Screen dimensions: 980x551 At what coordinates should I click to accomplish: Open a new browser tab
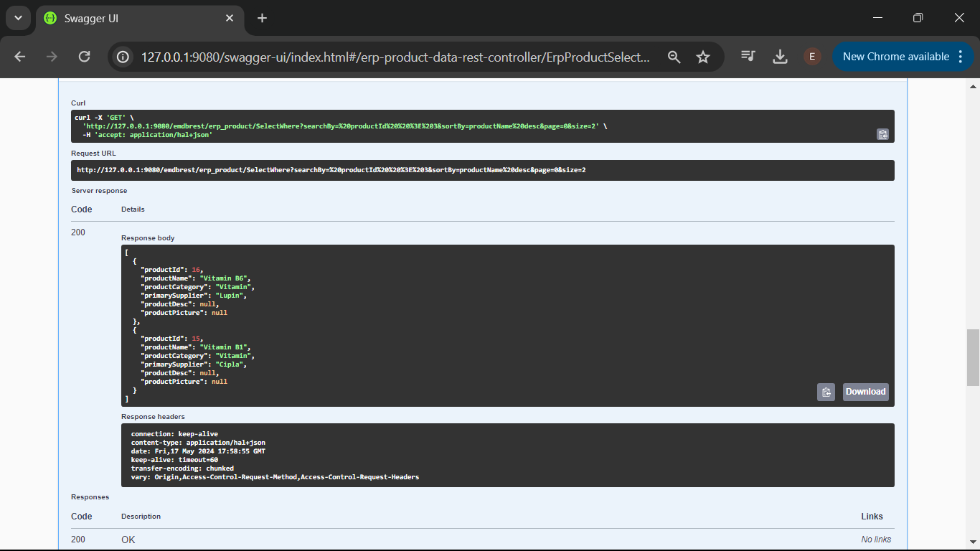(x=262, y=19)
